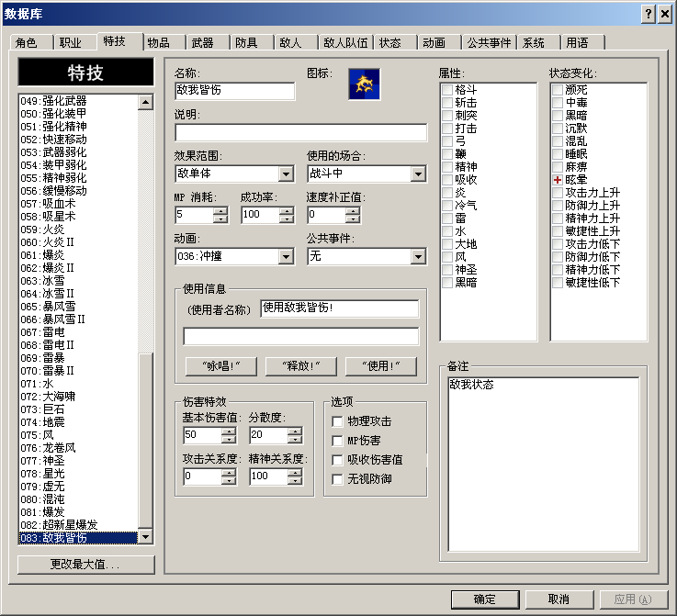This screenshot has height=616, width=677.
Task: Check the 格斗 attribute checkbox
Action: (x=446, y=90)
